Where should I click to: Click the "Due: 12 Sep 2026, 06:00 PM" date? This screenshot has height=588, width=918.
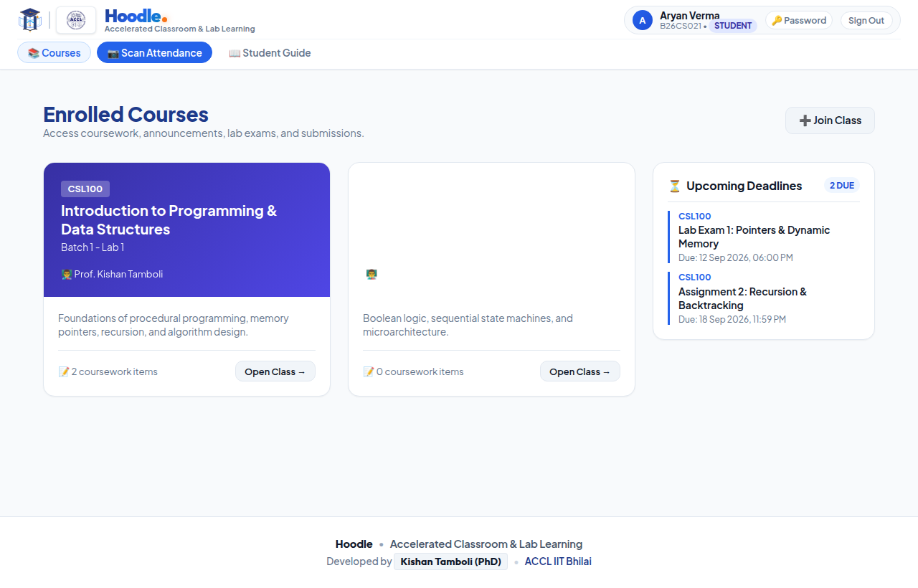(x=736, y=257)
